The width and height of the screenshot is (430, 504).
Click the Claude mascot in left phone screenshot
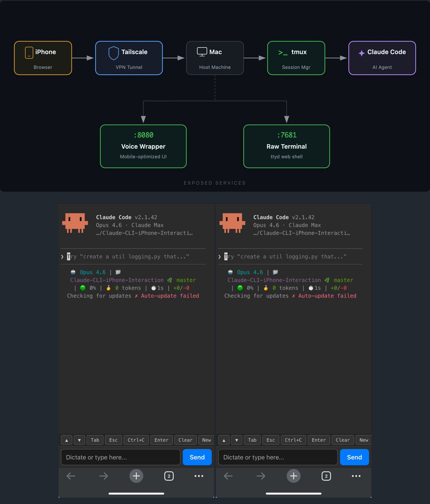point(75,222)
